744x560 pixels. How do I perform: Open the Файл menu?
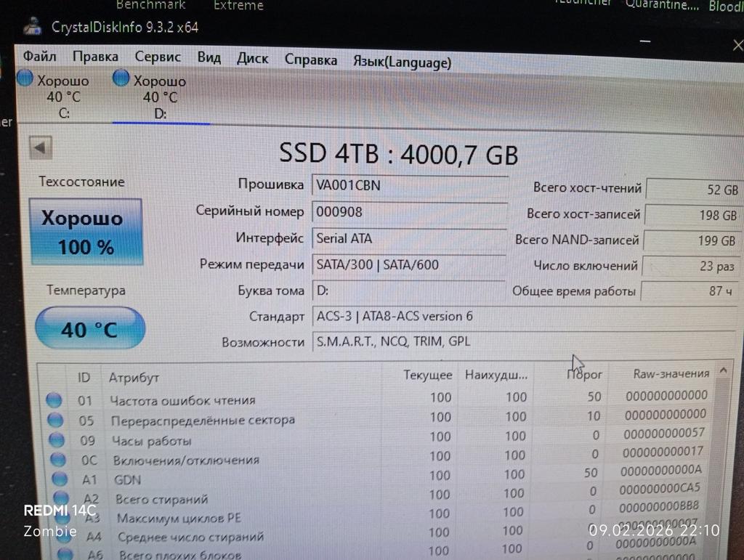point(39,56)
